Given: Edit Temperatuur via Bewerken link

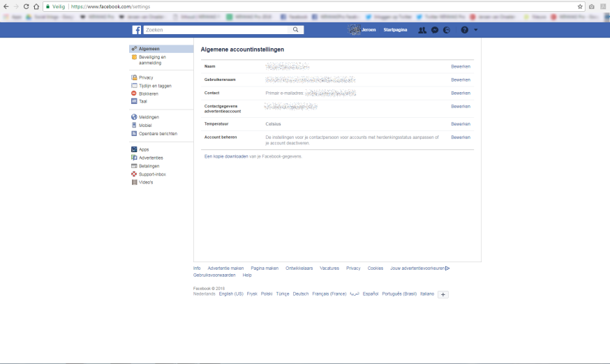Looking at the screenshot, I should coord(461,123).
